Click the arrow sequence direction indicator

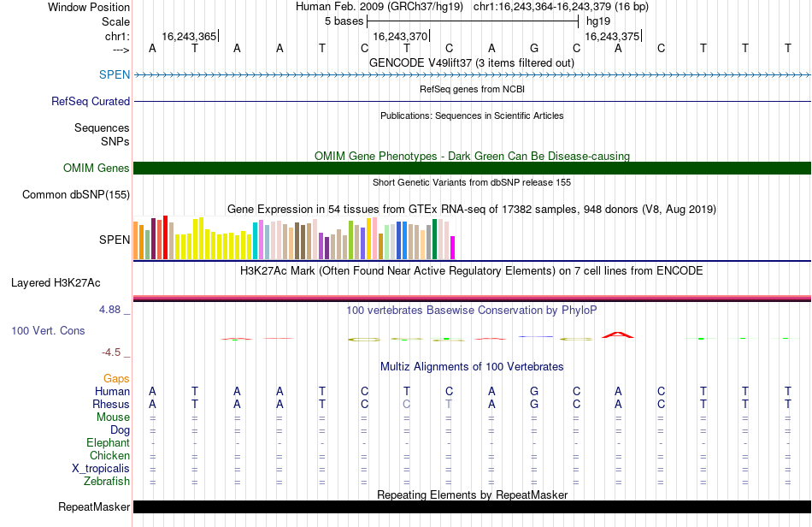tap(121, 50)
